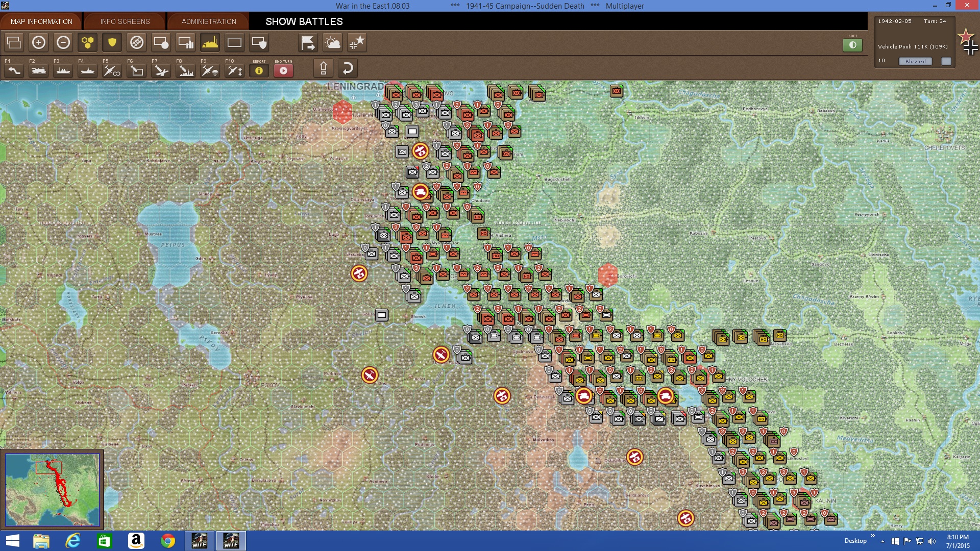
Task: Toggle the rail network overlay icon
Action: [137, 42]
